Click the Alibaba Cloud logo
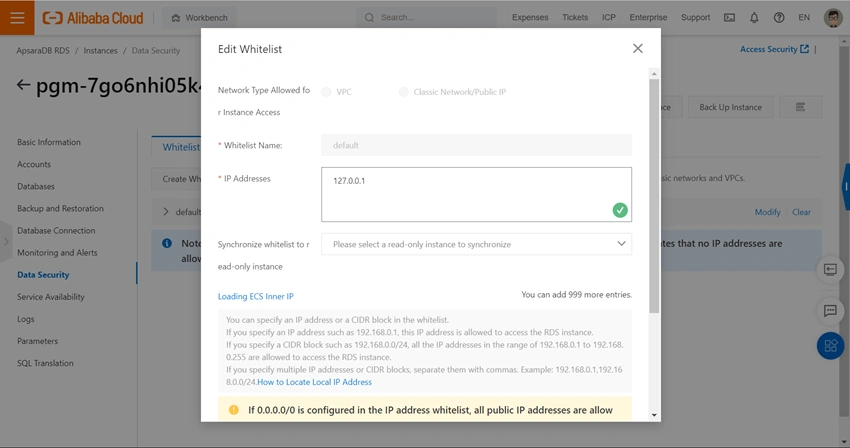The image size is (850, 448). [x=93, y=18]
